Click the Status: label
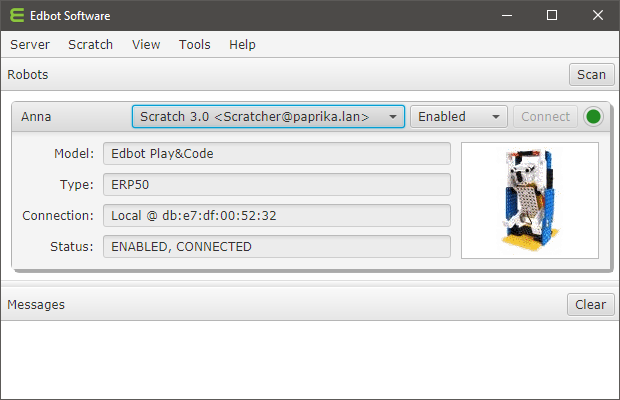 tap(72, 247)
